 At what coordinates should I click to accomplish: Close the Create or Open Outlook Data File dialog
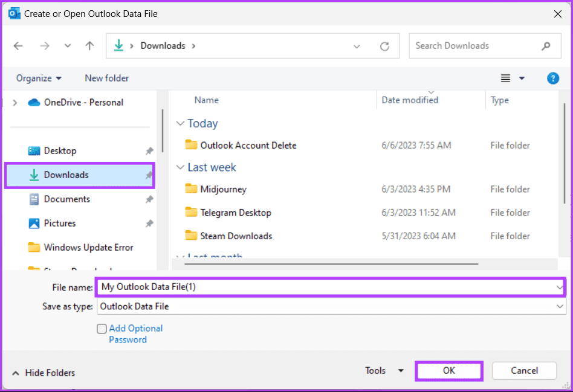tap(558, 14)
